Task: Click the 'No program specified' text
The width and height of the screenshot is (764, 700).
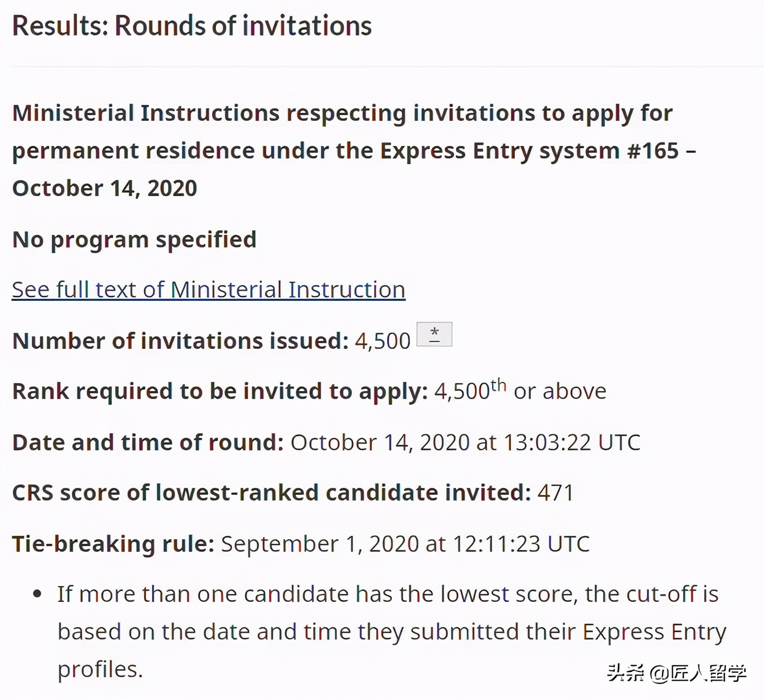Action: (x=134, y=239)
